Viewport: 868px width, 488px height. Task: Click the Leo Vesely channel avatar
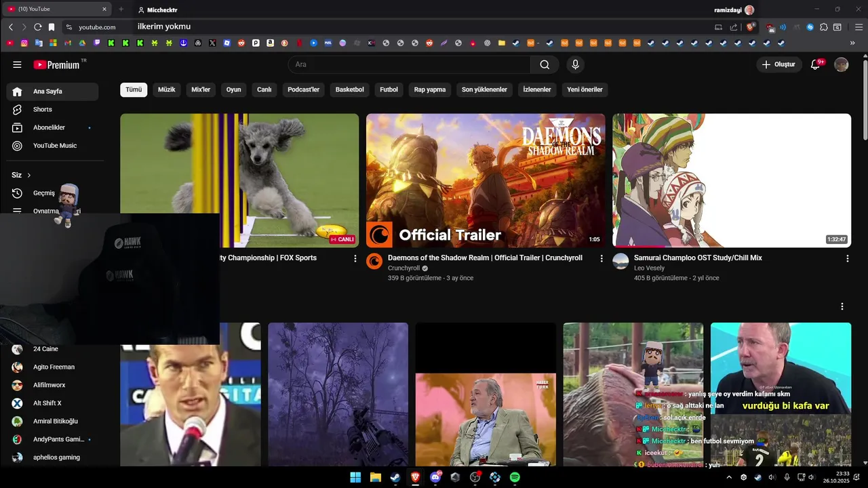[x=620, y=262]
